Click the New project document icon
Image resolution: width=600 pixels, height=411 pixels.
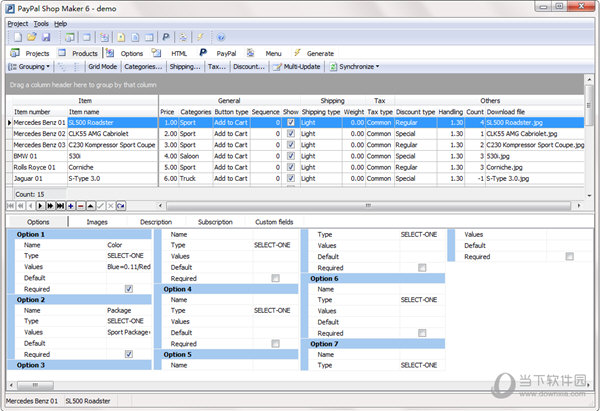coord(18,37)
